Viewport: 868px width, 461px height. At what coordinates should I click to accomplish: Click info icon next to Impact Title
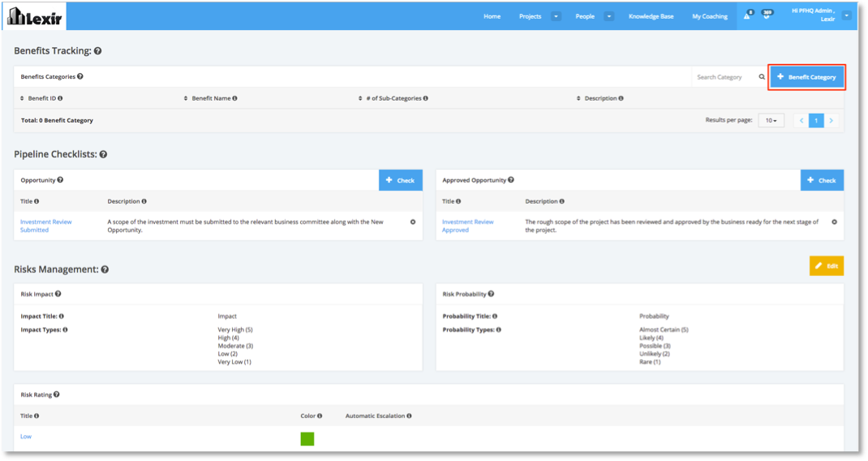click(x=62, y=317)
